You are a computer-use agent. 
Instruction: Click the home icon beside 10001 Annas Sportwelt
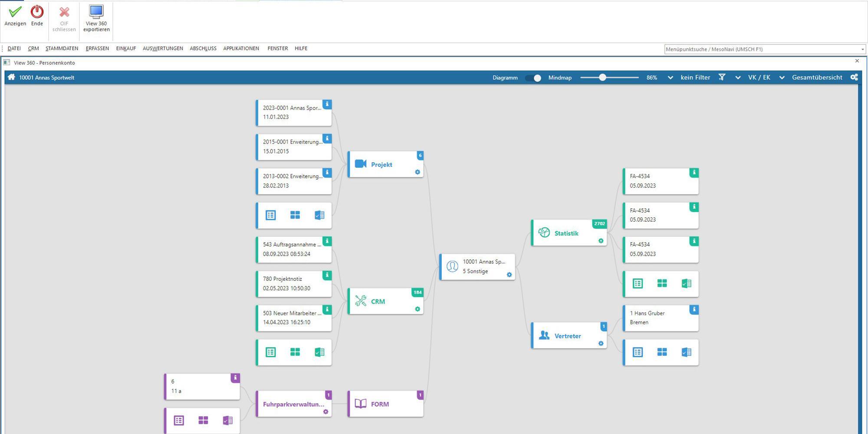[11, 77]
